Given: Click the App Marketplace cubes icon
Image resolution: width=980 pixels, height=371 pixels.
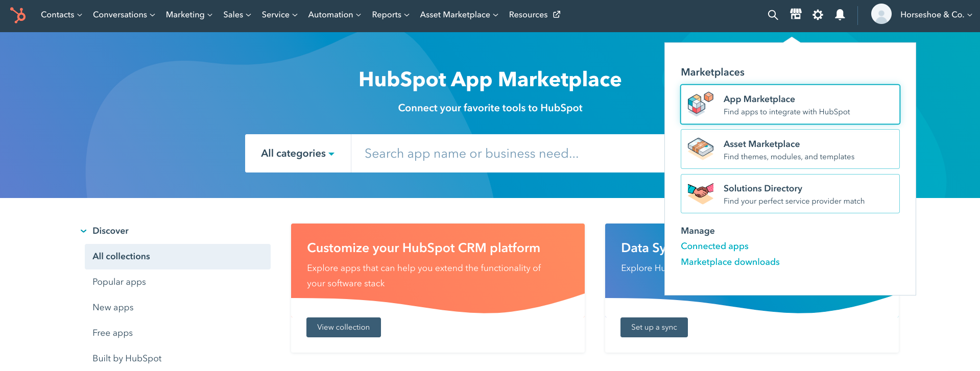Looking at the screenshot, I should 700,104.
